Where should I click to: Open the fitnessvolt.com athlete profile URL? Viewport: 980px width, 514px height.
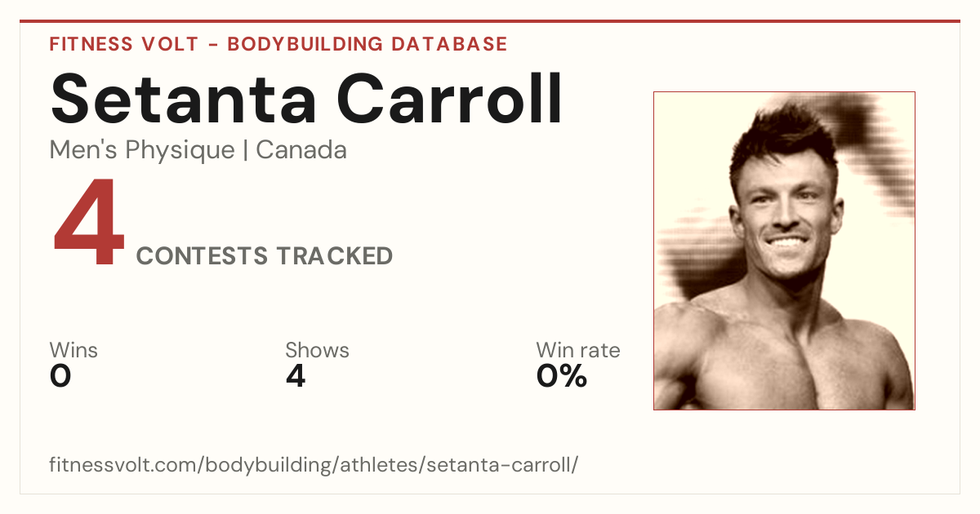click(x=314, y=465)
